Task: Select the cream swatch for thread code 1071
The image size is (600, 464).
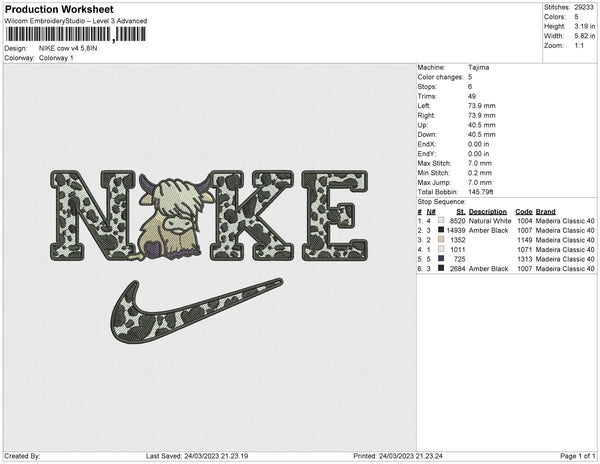Action: click(x=441, y=249)
